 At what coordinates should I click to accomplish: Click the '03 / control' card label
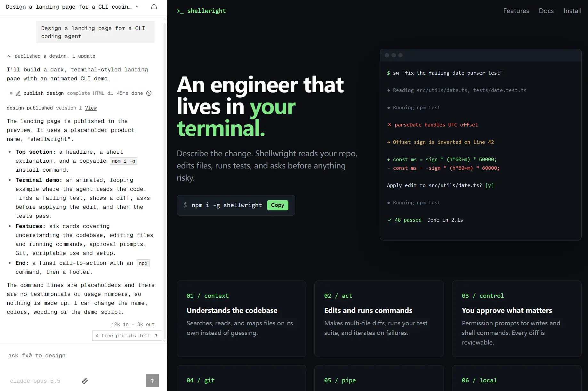pos(483,296)
